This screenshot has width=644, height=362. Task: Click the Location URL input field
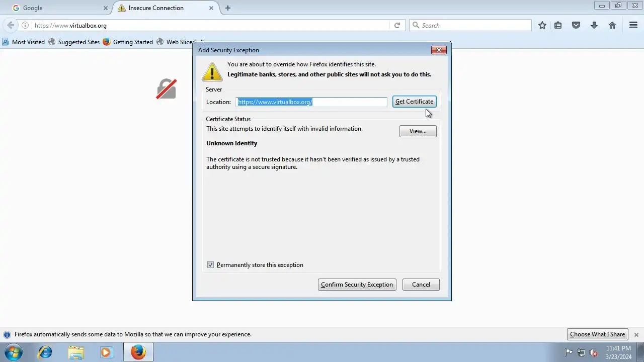tap(311, 102)
